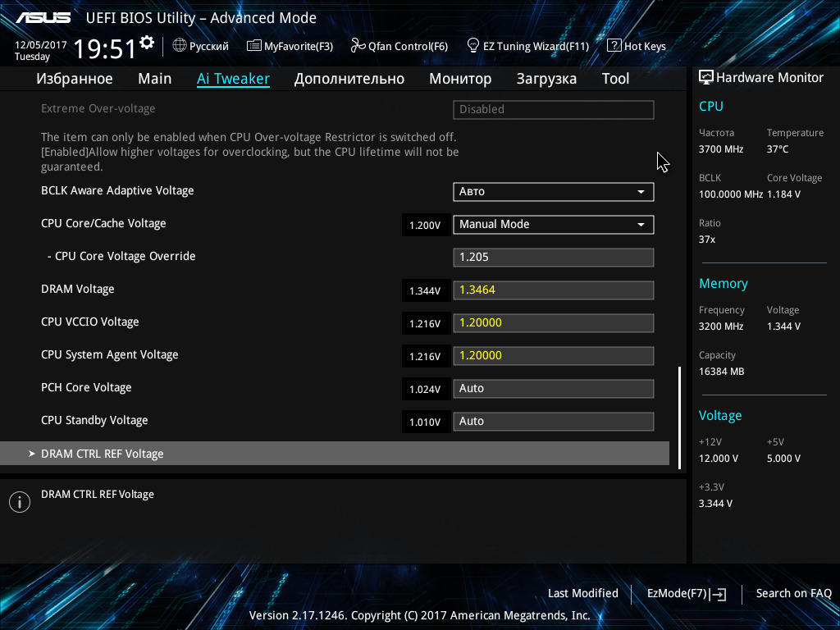Click the vertical scrollbar of settings list
This screenshot has height=630, width=840.
(679, 418)
